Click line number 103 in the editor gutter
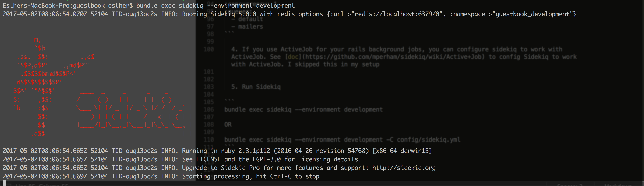This screenshot has height=186, width=644. [x=209, y=87]
